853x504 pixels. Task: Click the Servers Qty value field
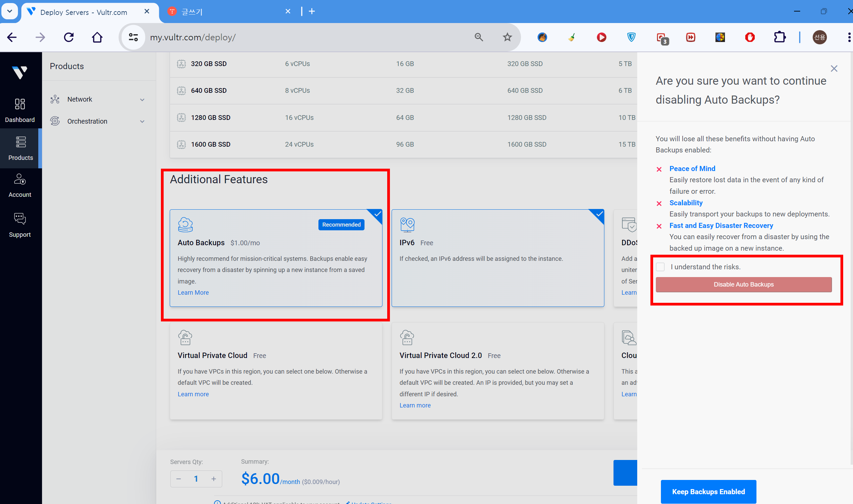196,479
